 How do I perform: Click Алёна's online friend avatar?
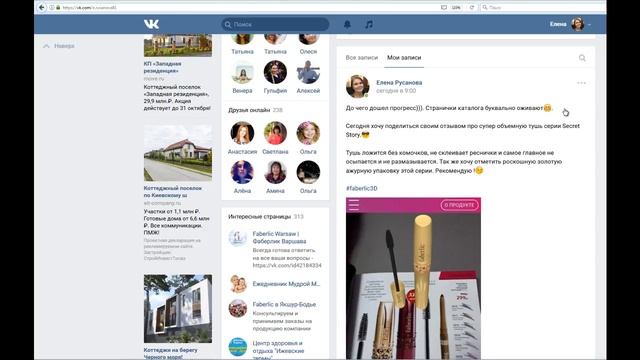242,172
